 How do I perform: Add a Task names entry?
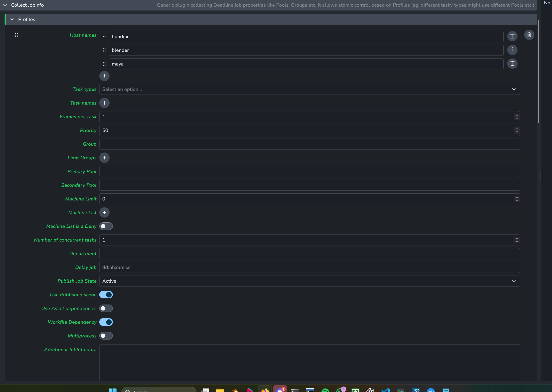104,103
